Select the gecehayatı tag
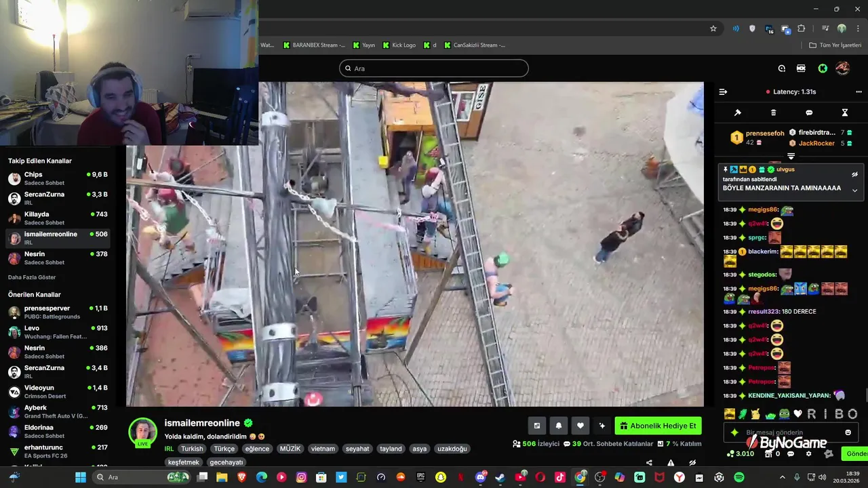 click(x=226, y=462)
